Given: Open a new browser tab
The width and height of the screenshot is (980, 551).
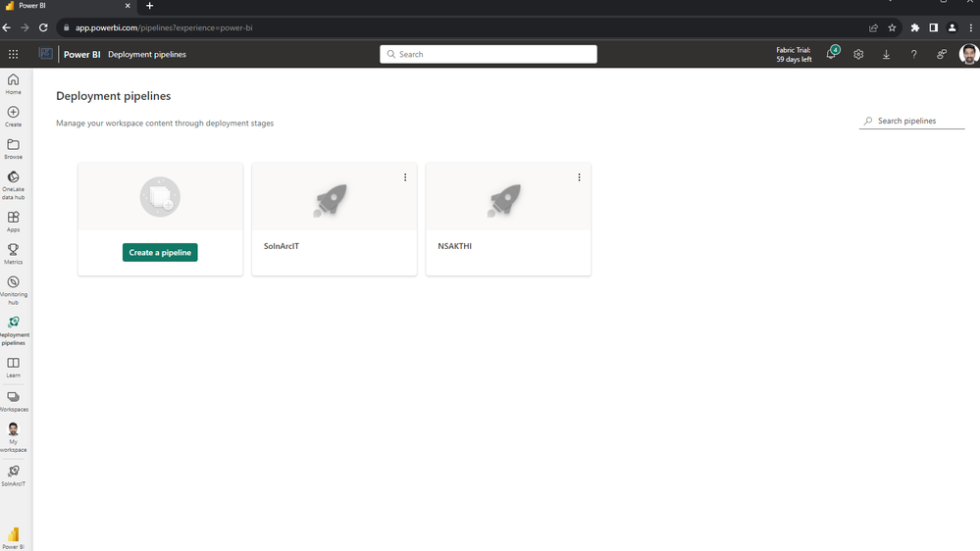Looking at the screenshot, I should pyautogui.click(x=149, y=6).
